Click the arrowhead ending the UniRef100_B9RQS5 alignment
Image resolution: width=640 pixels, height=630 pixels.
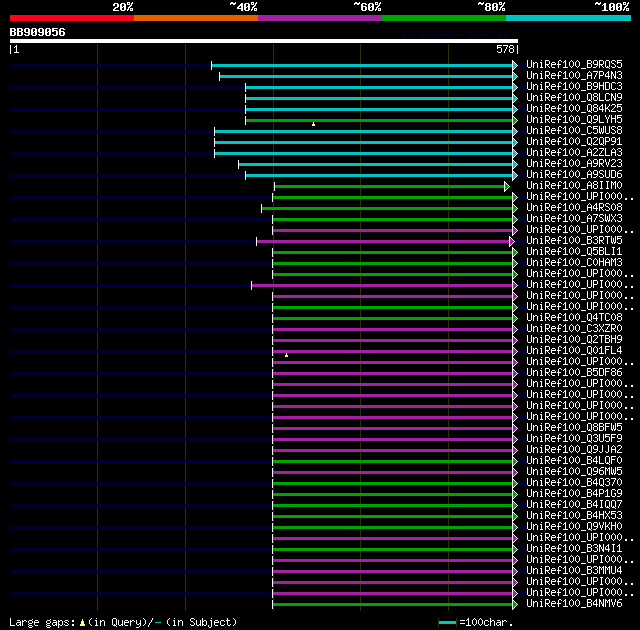pos(515,65)
